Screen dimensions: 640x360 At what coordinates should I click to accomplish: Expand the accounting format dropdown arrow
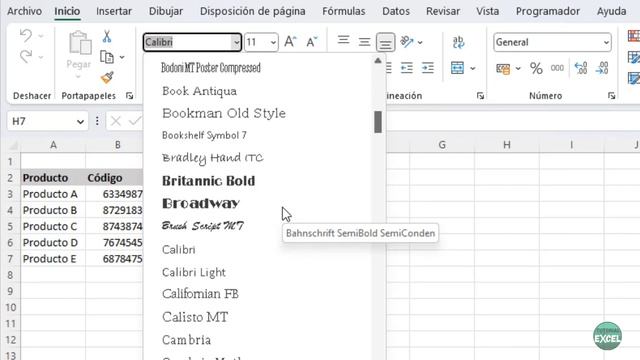[x=518, y=68]
